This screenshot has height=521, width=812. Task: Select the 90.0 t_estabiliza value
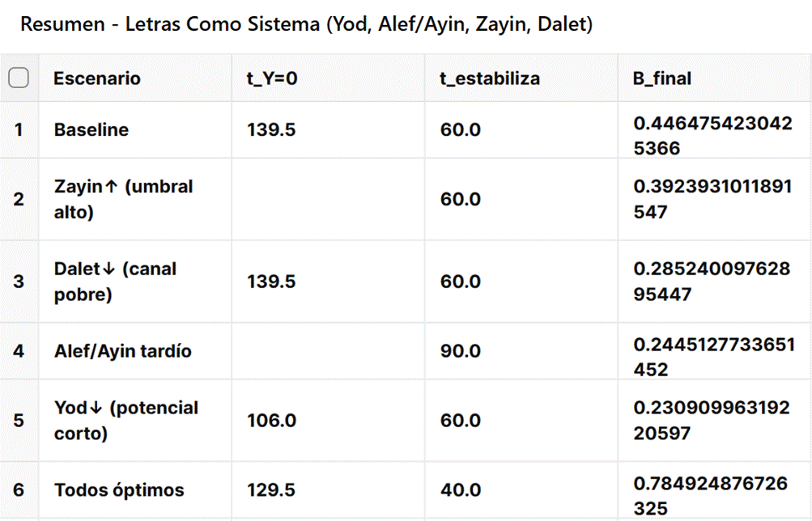(461, 351)
